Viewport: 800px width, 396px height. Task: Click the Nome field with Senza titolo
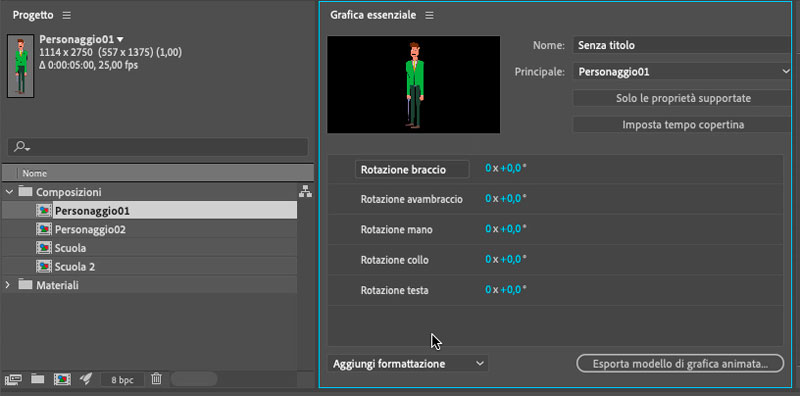click(682, 45)
